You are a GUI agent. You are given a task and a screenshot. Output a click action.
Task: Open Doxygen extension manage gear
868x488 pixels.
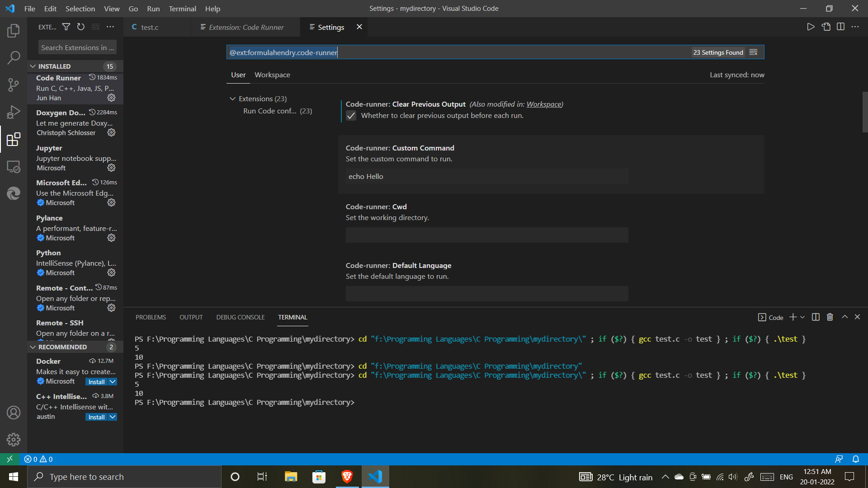click(111, 132)
